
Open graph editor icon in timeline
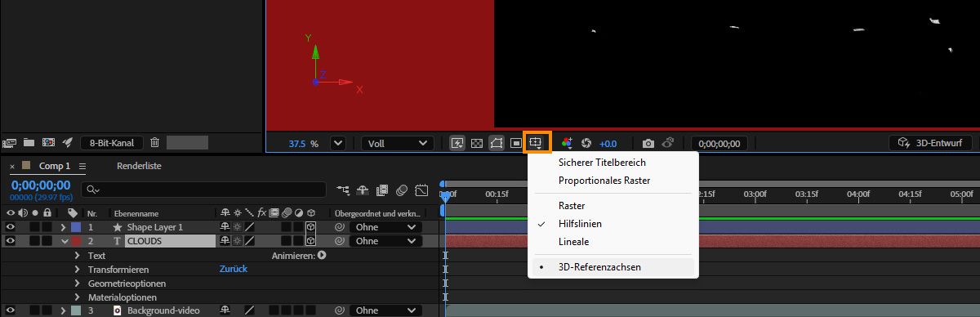(x=421, y=190)
